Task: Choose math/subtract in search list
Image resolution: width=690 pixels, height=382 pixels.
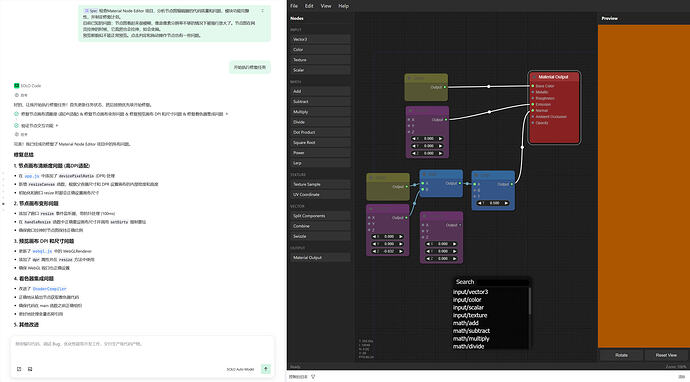Action: (x=471, y=331)
